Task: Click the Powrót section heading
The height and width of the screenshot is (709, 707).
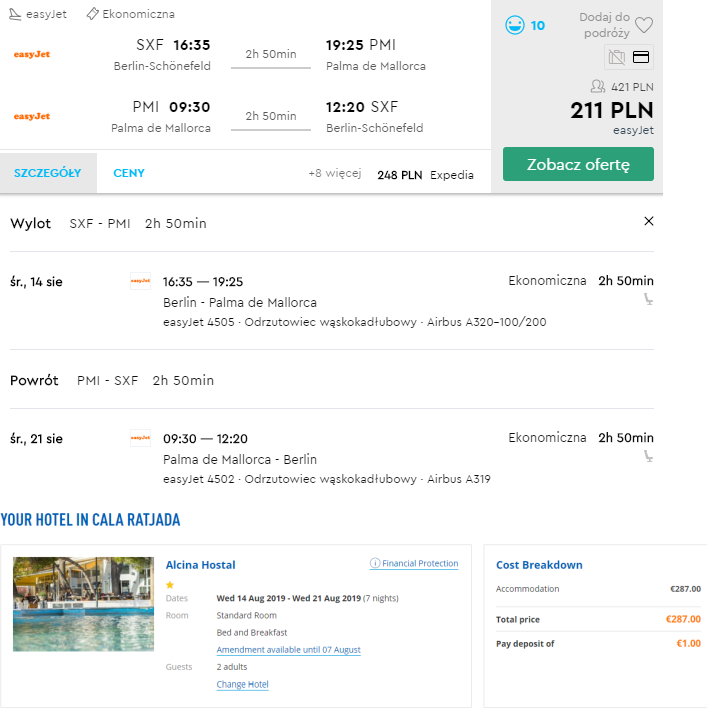Action: coord(34,380)
